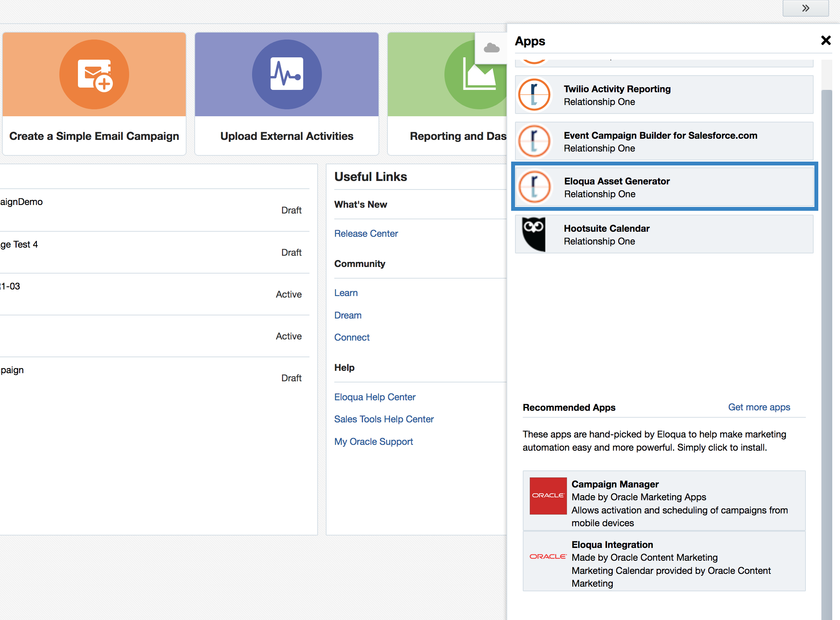The height and width of the screenshot is (620, 840).
Task: Expand the collapsed double-chevron toolbar button
Action: pos(805,8)
